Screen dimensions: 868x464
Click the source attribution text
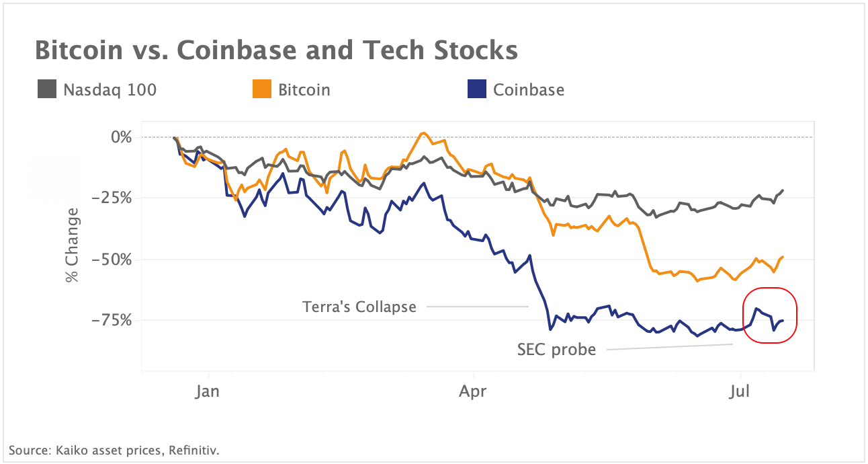(x=114, y=450)
